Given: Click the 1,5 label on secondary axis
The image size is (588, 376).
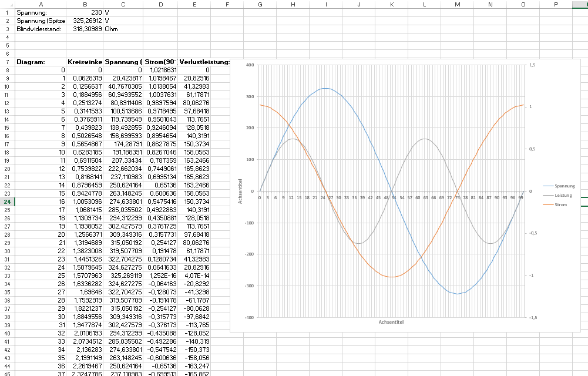Looking at the screenshot, I should point(533,65).
